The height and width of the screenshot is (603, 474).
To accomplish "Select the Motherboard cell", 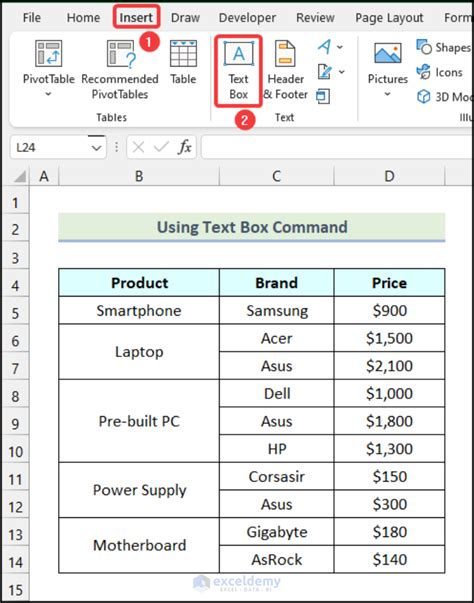I will coord(139,545).
